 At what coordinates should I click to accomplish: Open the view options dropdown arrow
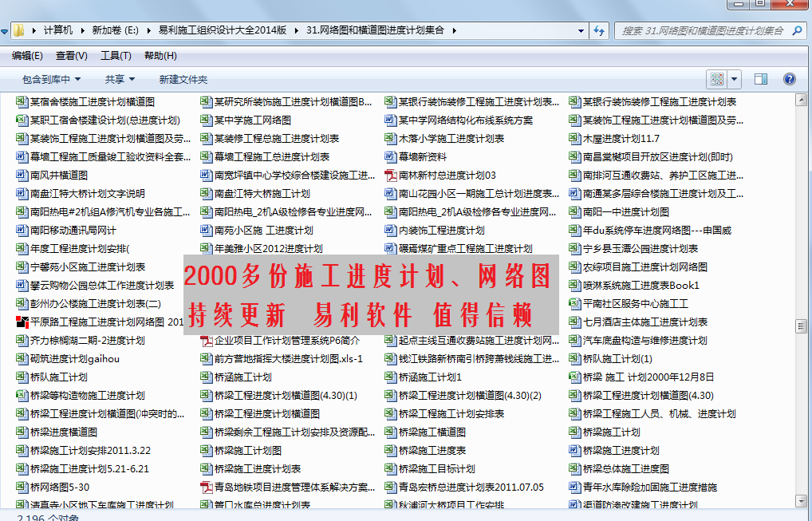(734, 79)
